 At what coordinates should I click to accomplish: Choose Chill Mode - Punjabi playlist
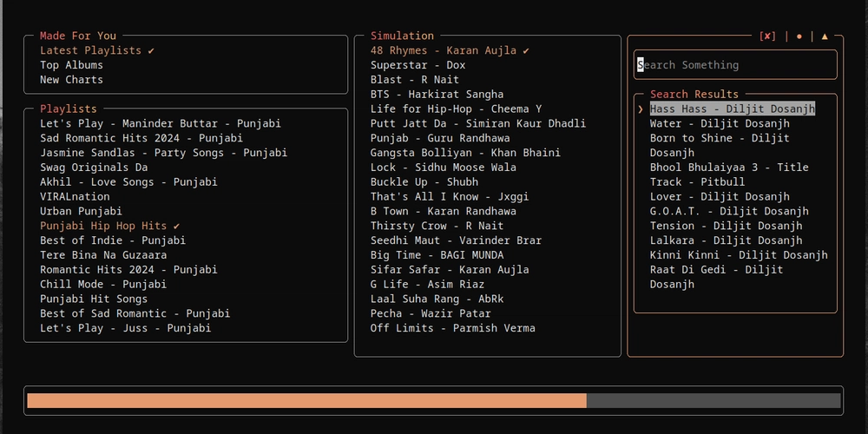coord(103,284)
